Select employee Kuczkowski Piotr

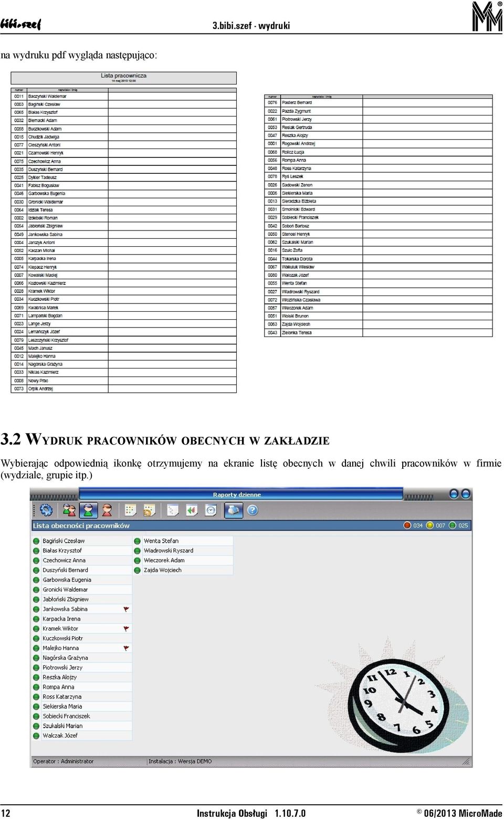click(x=63, y=638)
